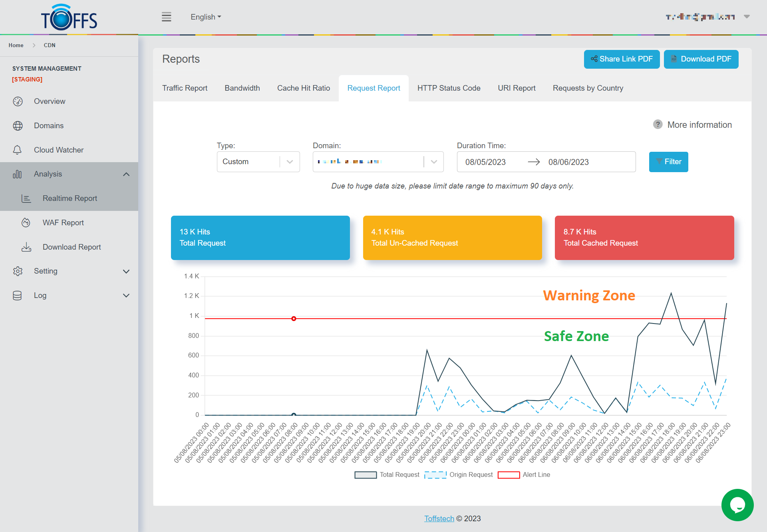The width and height of the screenshot is (767, 532).
Task: Click the hamburger menu icon
Action: pos(167,17)
